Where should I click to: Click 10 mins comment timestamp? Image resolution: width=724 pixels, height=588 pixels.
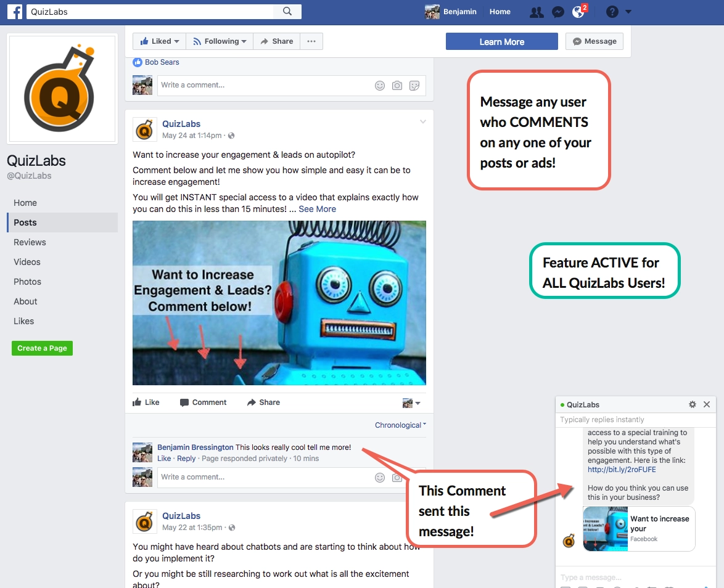[306, 459]
